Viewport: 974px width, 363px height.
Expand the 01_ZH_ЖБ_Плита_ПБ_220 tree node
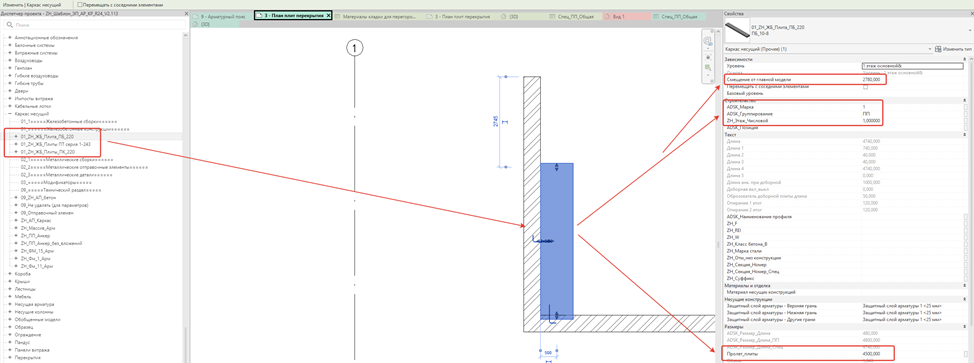[16, 135]
